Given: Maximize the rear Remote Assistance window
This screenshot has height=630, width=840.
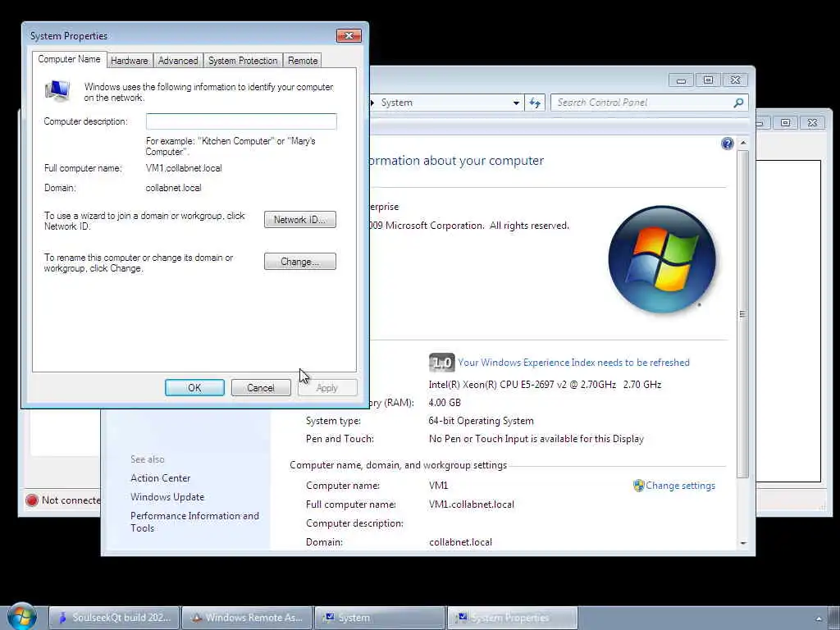Looking at the screenshot, I should (x=785, y=123).
